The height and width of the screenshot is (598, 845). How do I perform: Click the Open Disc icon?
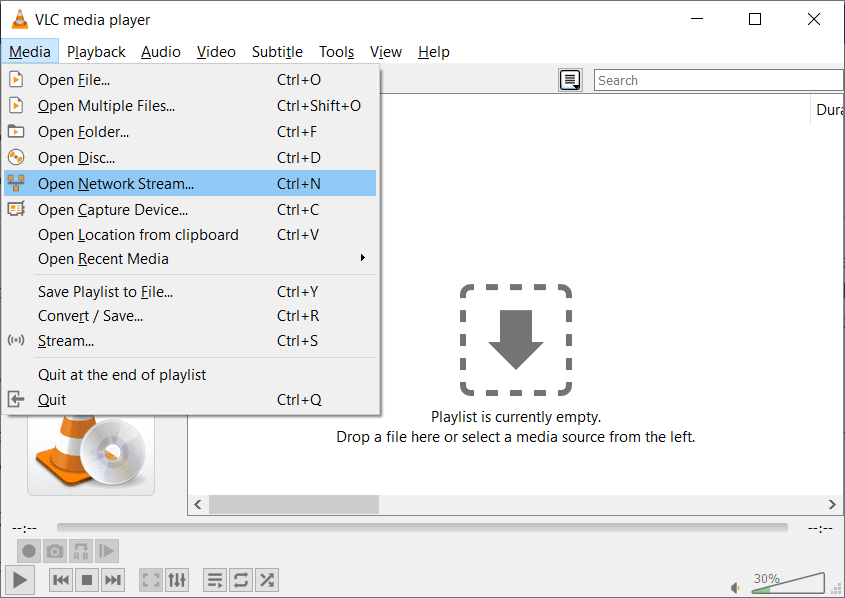click(x=16, y=157)
